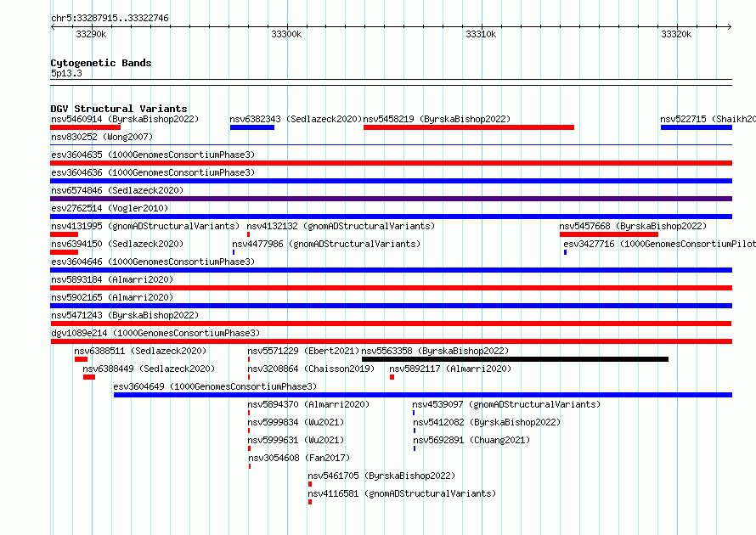
Task: Open nsv3054608 (Fan2017) label
Action: click(299, 458)
